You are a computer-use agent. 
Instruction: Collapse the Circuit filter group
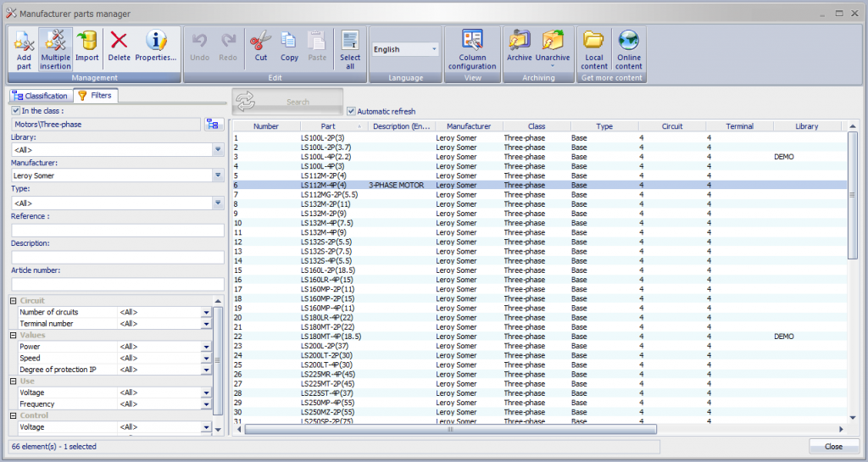14,301
